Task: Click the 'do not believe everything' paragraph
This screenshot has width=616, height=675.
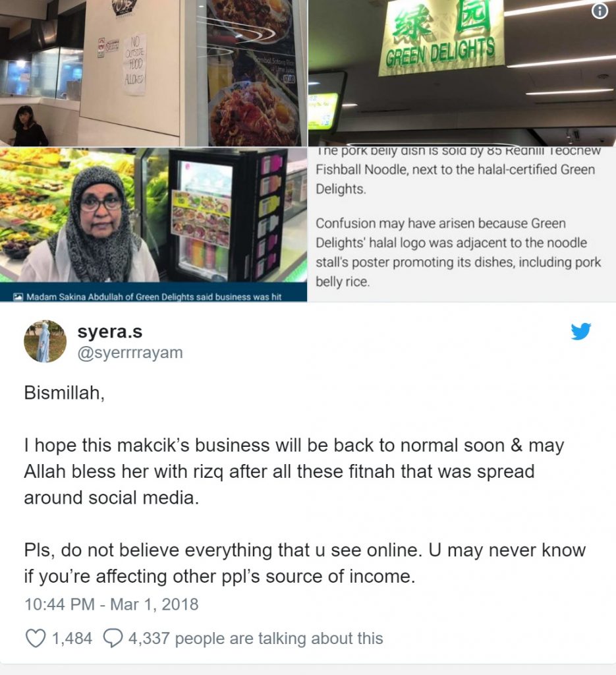Action: pos(304,563)
